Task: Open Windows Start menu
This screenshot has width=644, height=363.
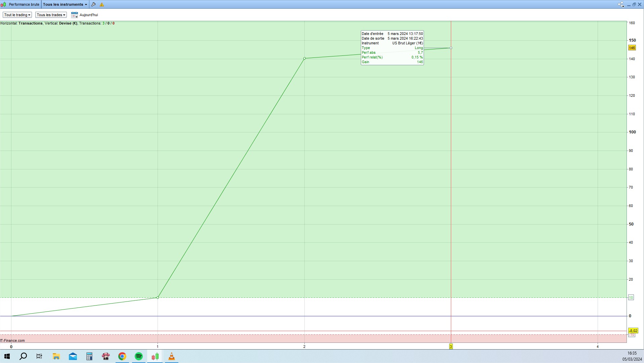Action: tap(7, 356)
